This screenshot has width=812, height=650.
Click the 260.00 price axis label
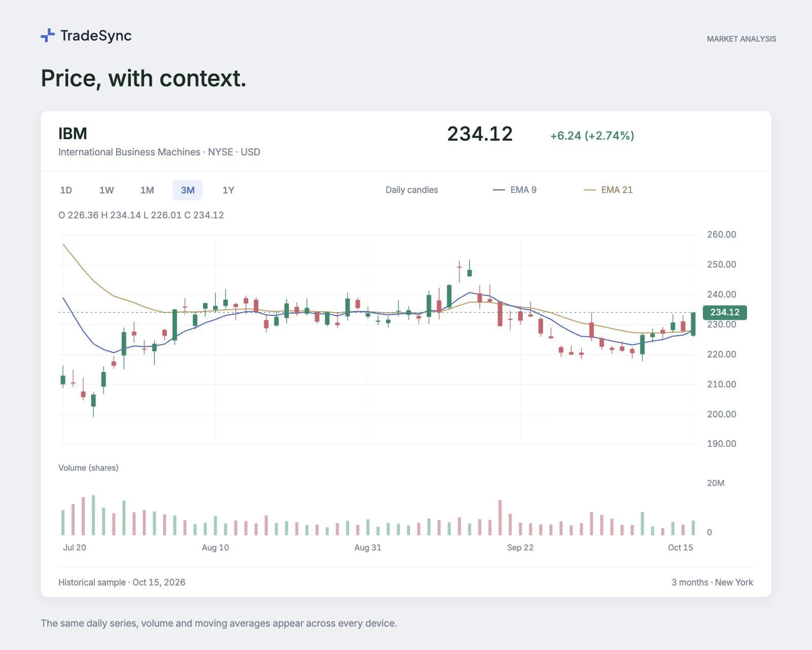click(x=721, y=235)
